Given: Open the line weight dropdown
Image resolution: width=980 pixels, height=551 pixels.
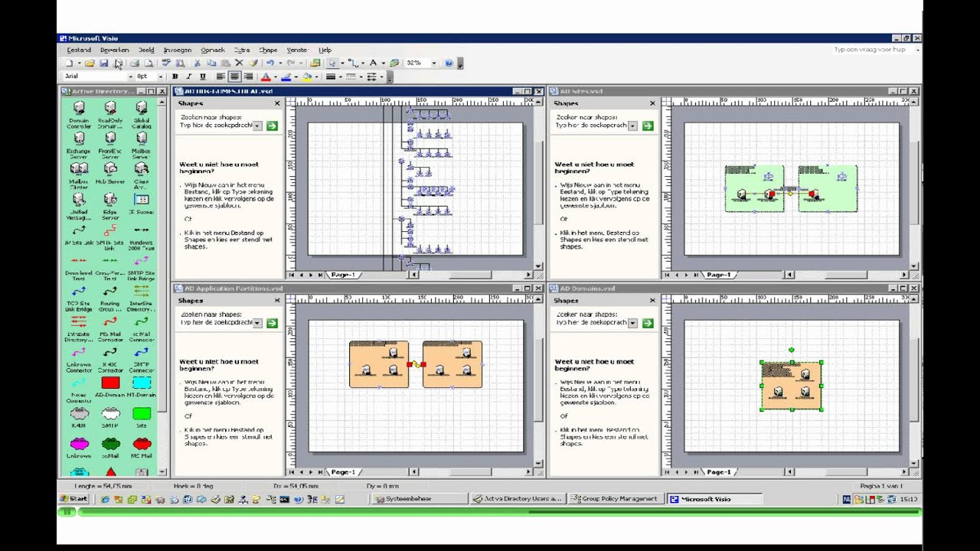Looking at the screenshot, I should (341, 77).
